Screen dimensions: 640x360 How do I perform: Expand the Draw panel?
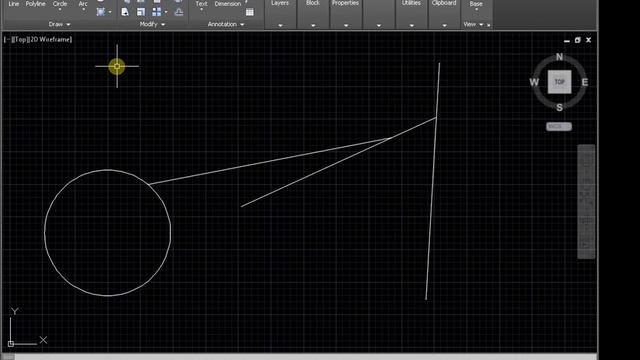(x=59, y=24)
